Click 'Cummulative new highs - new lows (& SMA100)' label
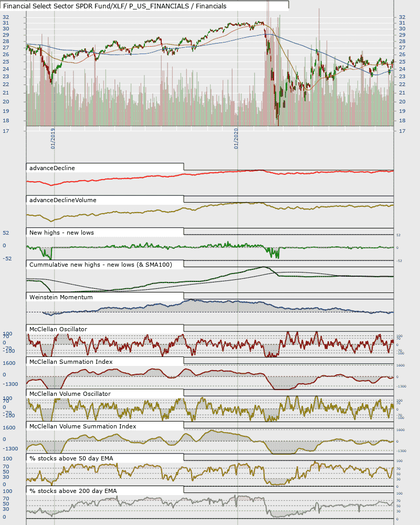 [x=101, y=265]
